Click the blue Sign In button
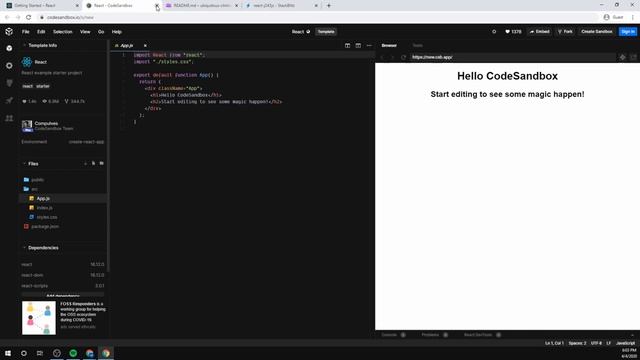640x360 pixels. [x=628, y=31]
